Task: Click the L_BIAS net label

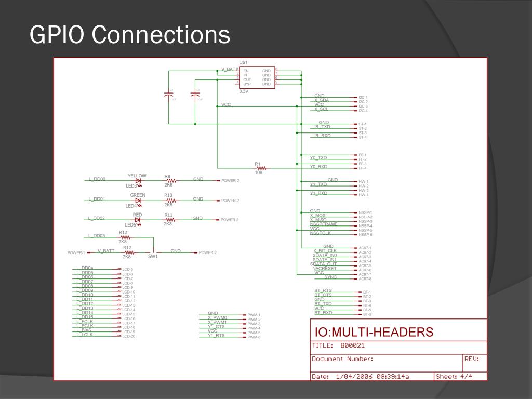Action: tap(84, 330)
